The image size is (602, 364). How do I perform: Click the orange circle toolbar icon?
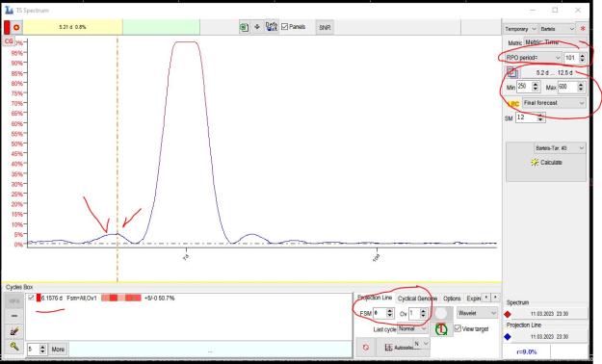click(x=16, y=27)
